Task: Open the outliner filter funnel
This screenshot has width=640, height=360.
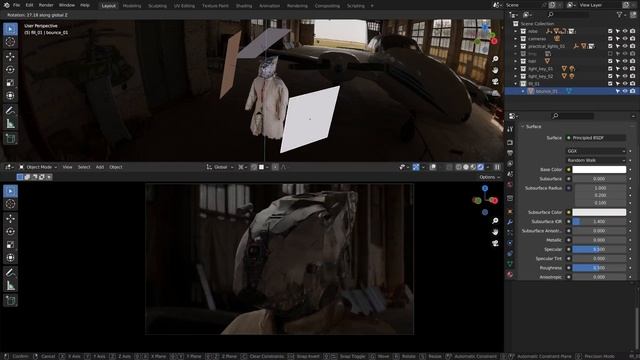Action: [x=620, y=15]
